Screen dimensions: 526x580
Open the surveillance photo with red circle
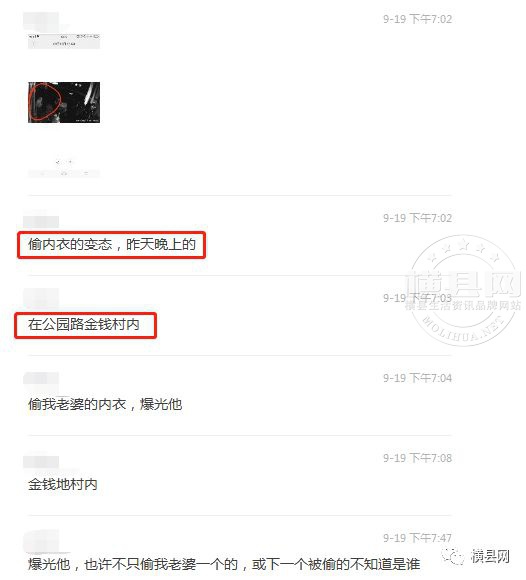pos(64,102)
